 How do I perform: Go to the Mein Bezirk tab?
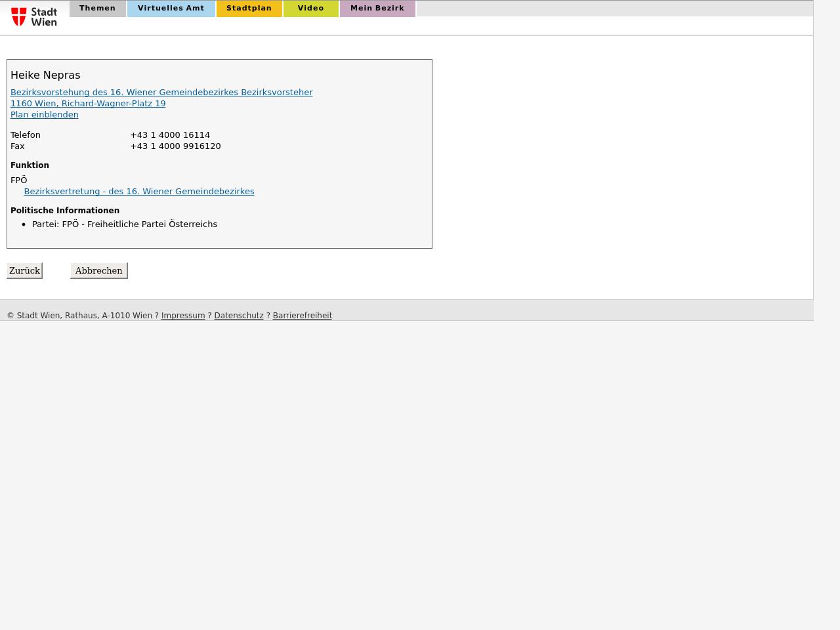click(x=377, y=9)
